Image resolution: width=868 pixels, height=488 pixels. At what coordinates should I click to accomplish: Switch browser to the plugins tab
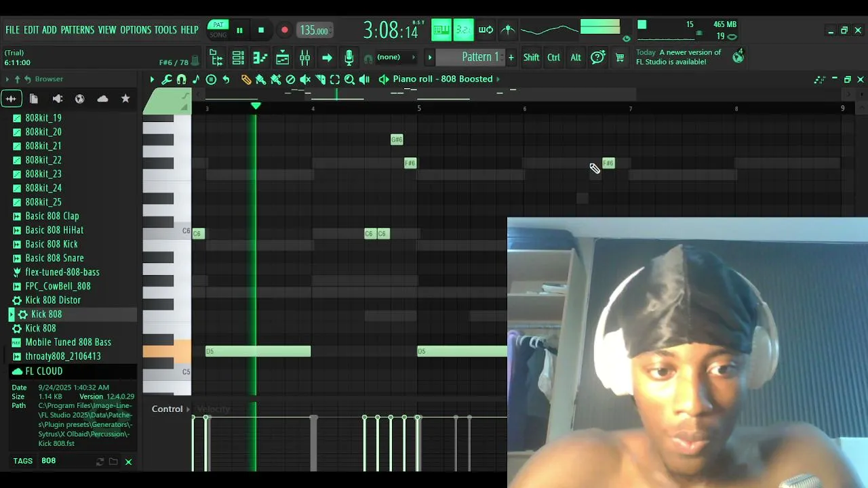pos(57,99)
